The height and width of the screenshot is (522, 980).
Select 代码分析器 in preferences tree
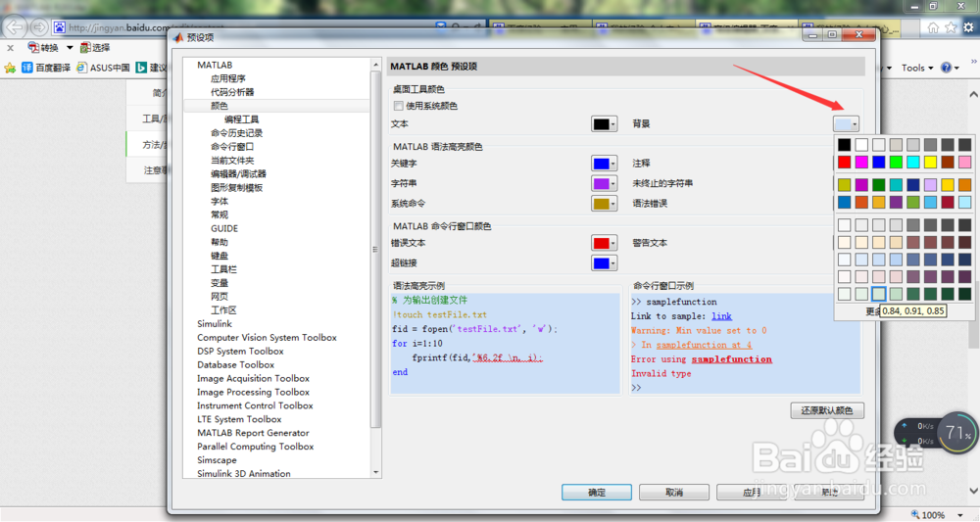tap(232, 92)
